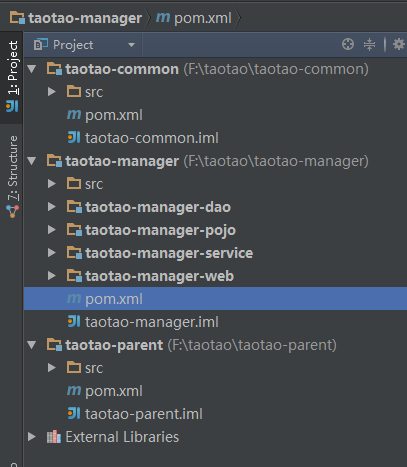
Task: Open the project panel gear settings
Action: [x=399, y=44]
